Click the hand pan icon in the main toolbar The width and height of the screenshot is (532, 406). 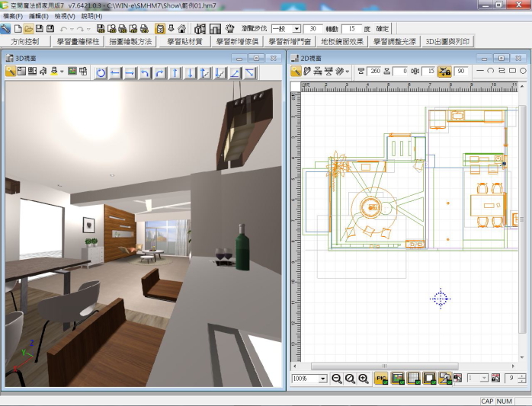(x=230, y=29)
